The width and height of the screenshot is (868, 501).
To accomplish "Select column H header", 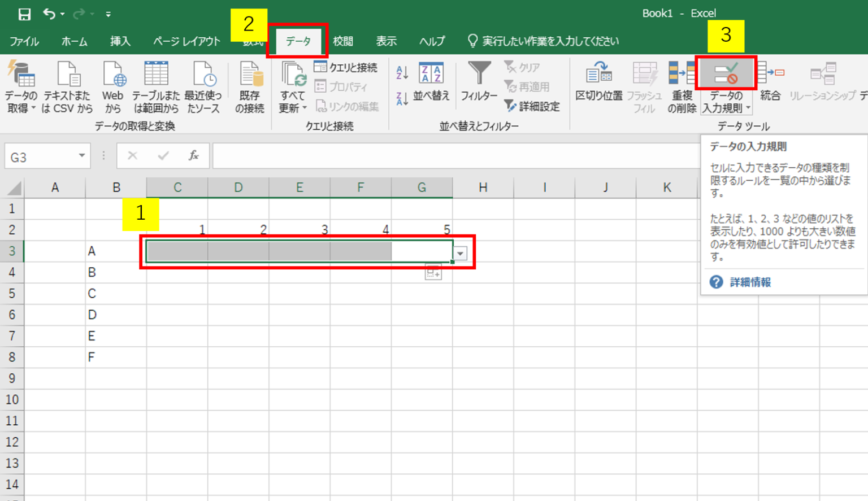I will click(x=483, y=188).
